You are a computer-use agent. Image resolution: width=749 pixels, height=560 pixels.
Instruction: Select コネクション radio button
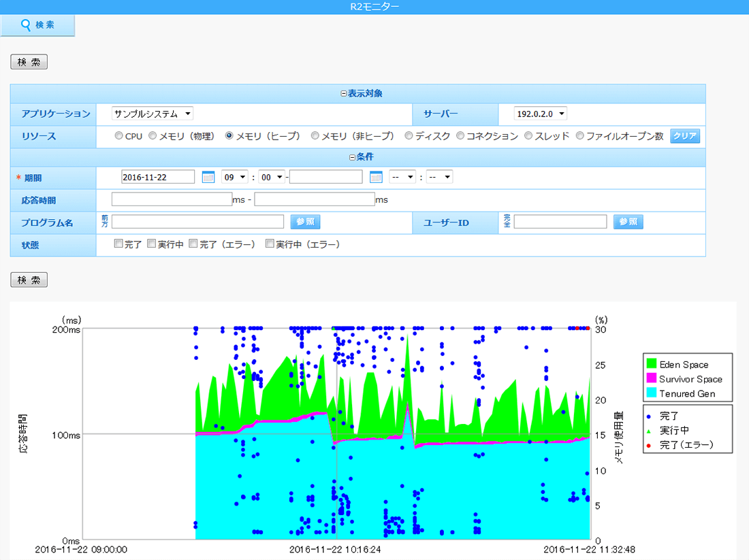(x=460, y=135)
